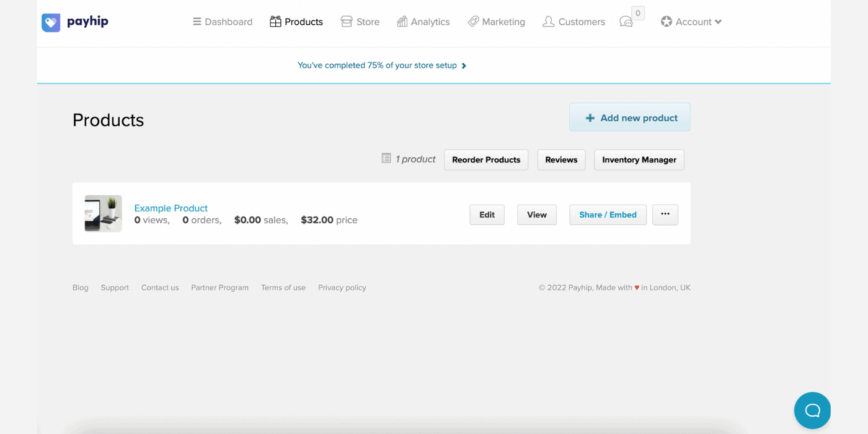
Task: Click the Account star icon
Action: coord(666,22)
